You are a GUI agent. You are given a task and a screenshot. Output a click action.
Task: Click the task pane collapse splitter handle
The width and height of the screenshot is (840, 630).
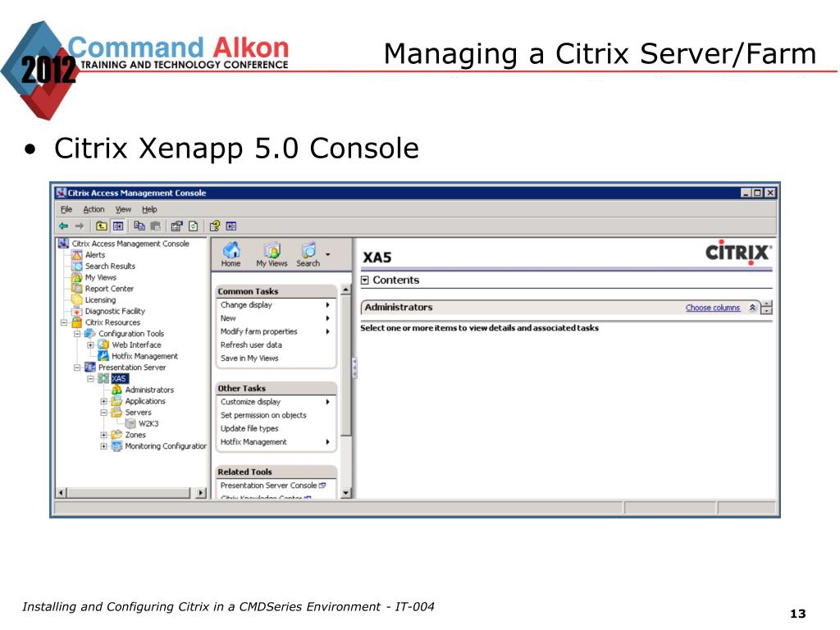[x=354, y=368]
